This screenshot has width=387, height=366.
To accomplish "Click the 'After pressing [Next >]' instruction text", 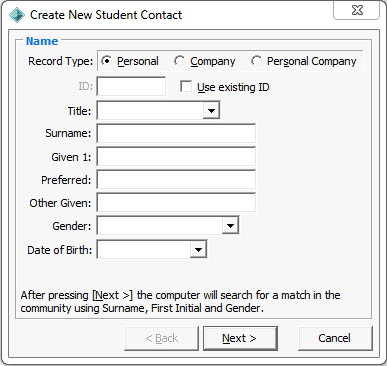I will tap(180, 301).
